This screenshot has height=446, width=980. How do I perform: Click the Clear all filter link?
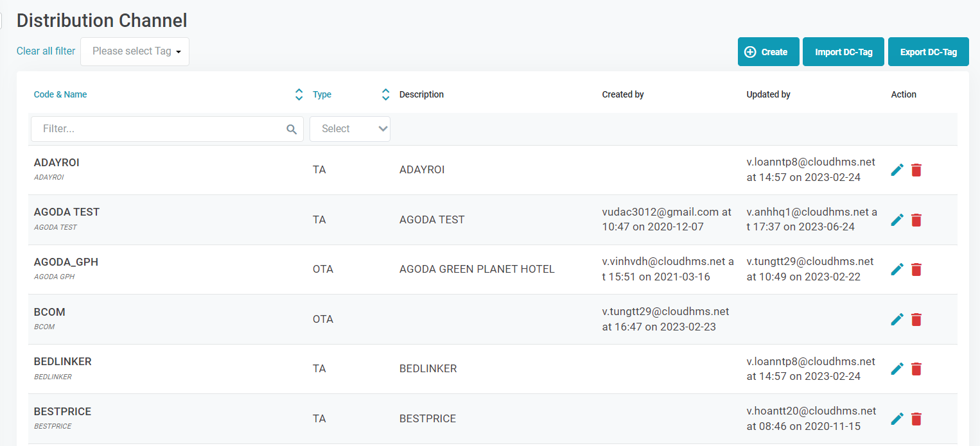point(46,51)
